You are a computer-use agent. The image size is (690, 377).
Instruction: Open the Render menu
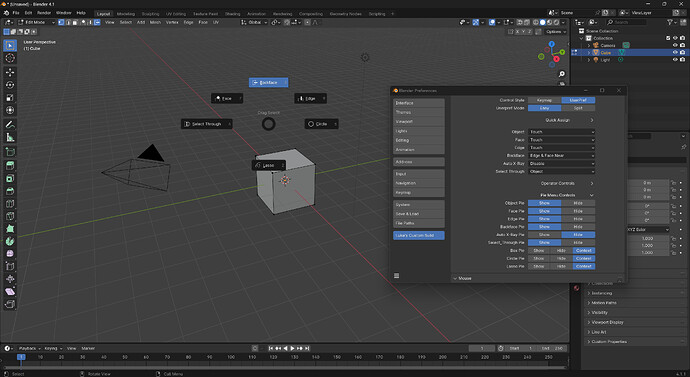[44, 13]
